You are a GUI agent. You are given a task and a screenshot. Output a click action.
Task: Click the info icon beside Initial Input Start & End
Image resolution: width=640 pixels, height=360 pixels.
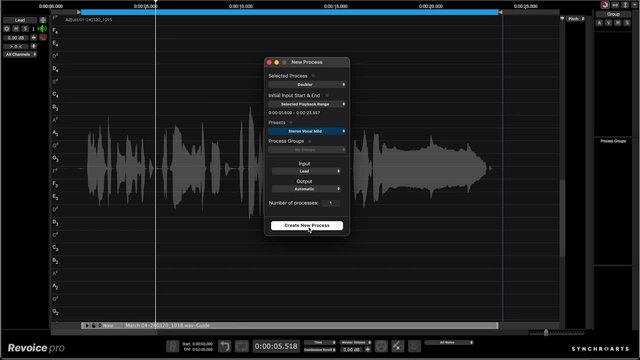pos(327,96)
